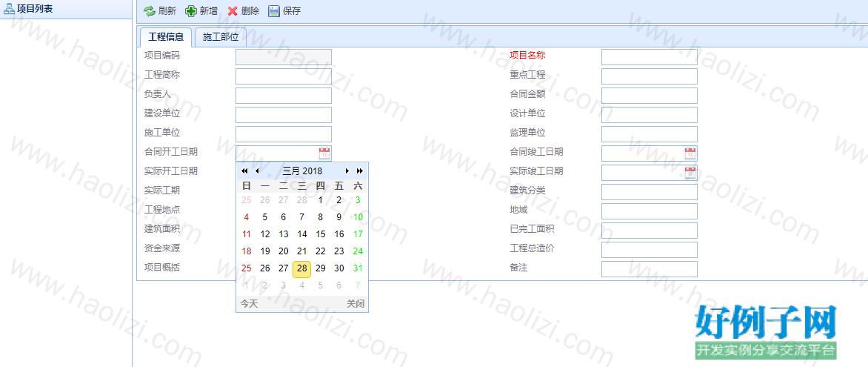Focus the 备注 input field

(650, 269)
